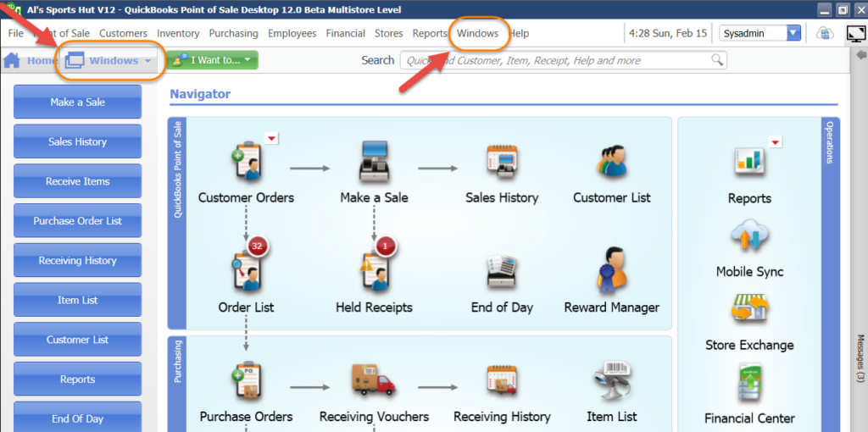
Task: Open the Employees menu
Action: coord(292,33)
